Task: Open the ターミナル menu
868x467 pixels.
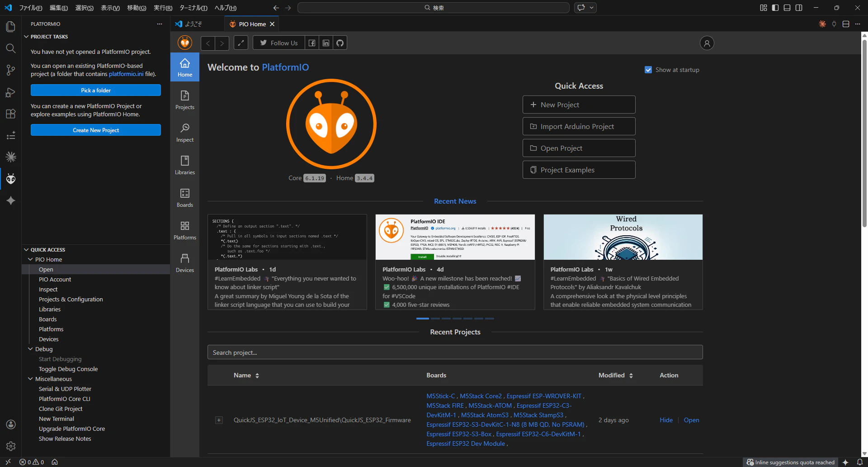Action: click(193, 8)
